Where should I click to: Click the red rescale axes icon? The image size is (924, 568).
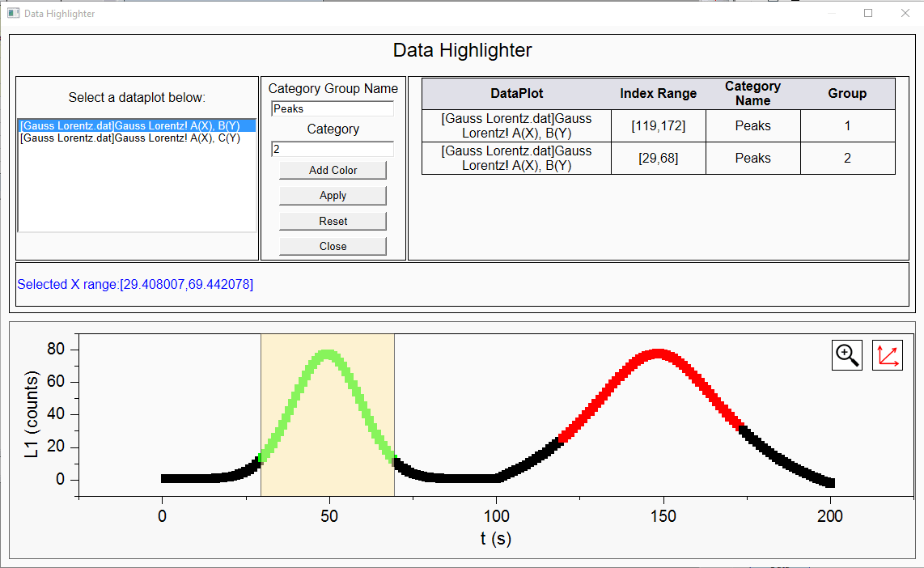(x=887, y=355)
